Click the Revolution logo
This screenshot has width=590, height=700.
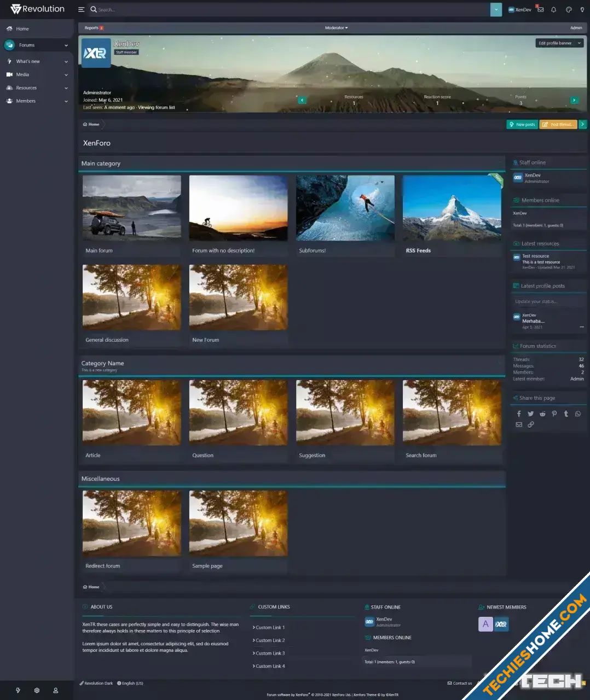(x=37, y=9)
